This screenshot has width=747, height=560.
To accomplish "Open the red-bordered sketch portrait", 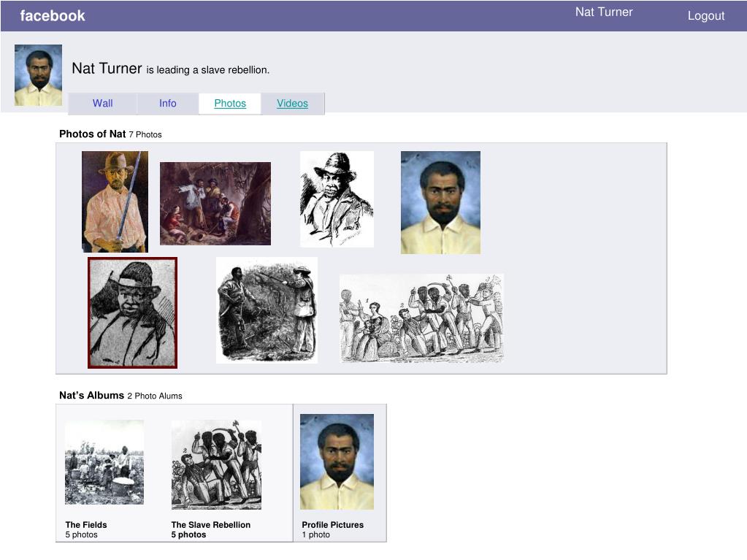I will [x=132, y=313].
